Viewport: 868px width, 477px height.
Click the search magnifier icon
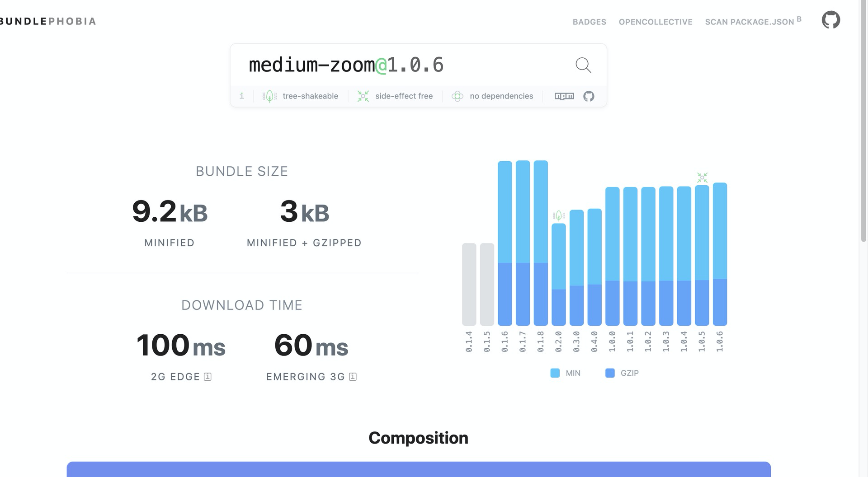click(583, 65)
